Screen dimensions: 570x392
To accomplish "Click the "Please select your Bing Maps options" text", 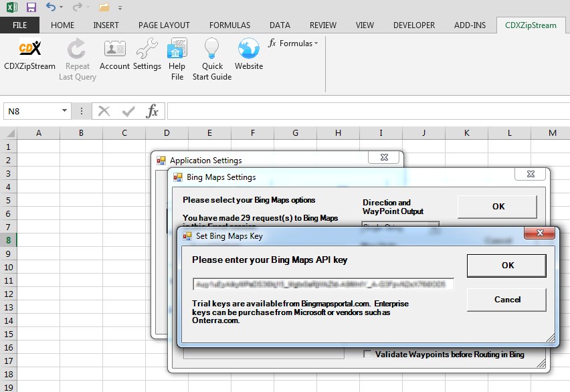I will [x=249, y=200].
